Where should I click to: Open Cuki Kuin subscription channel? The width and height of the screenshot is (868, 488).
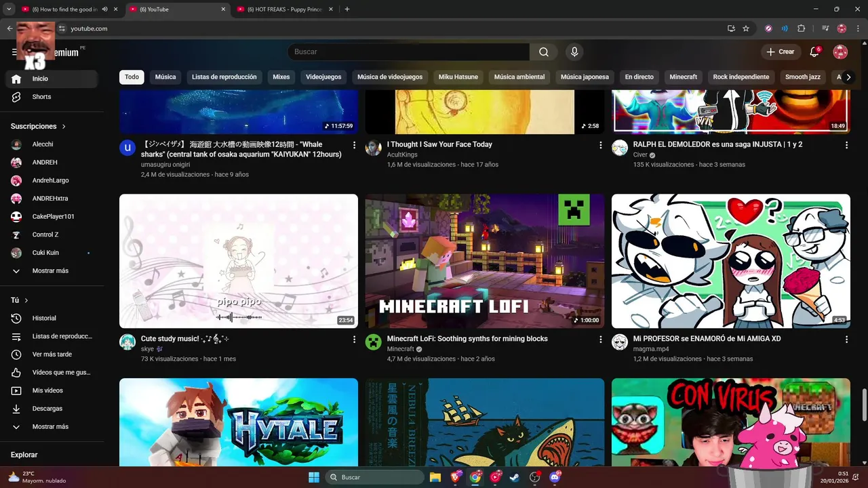coord(53,253)
